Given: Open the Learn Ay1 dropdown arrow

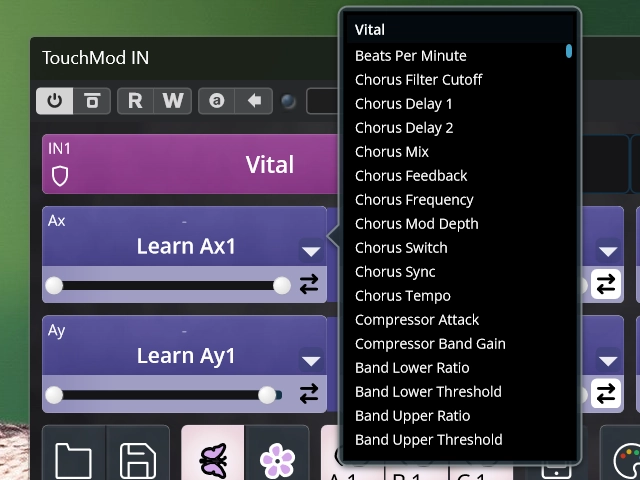Looking at the screenshot, I should (311, 360).
